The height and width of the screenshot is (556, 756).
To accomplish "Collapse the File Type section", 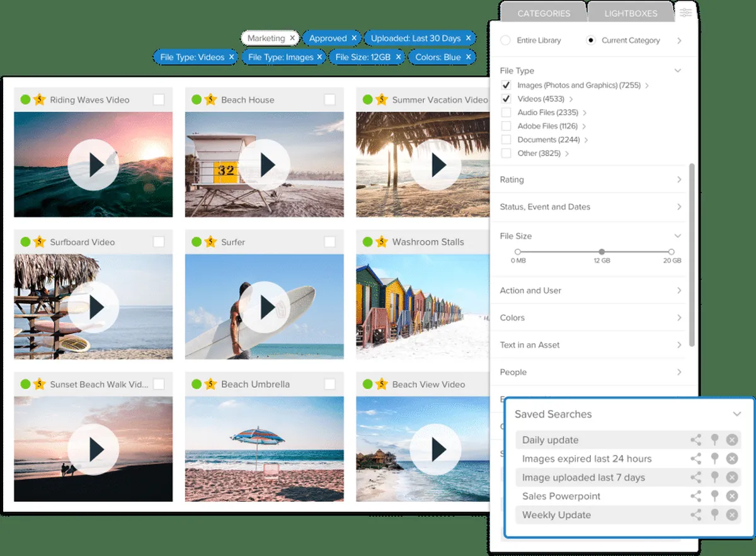I will 678,71.
